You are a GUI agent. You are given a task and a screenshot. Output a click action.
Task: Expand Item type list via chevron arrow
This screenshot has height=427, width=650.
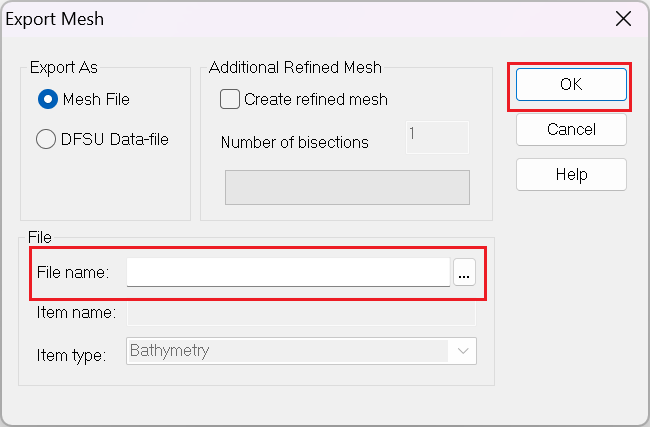[x=463, y=351]
